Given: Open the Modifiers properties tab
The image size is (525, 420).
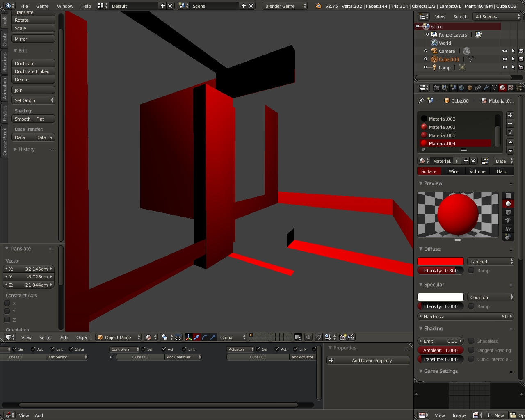Looking at the screenshot, I should tap(486, 87).
